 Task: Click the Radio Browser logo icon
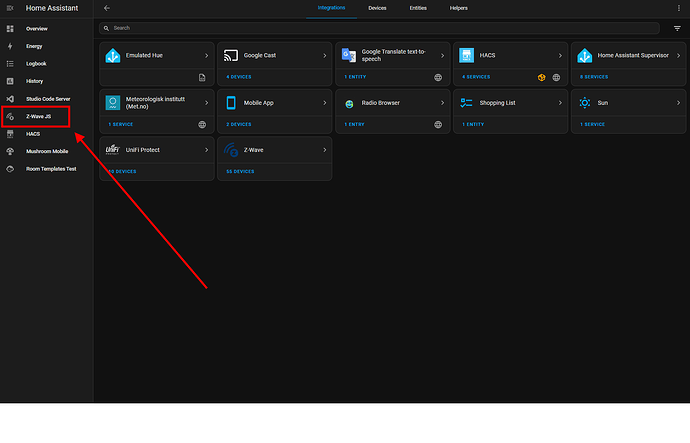coord(349,104)
